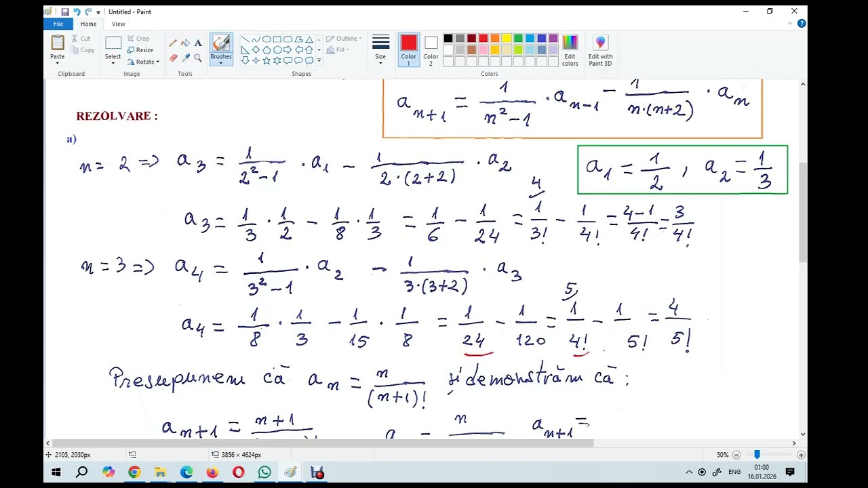Pick the pink color swatch
This screenshot has width=868, height=488.
(484, 50)
